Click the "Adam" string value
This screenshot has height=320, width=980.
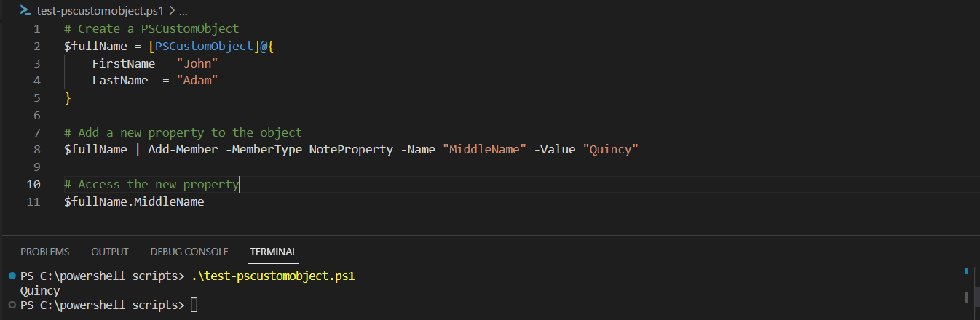point(197,81)
